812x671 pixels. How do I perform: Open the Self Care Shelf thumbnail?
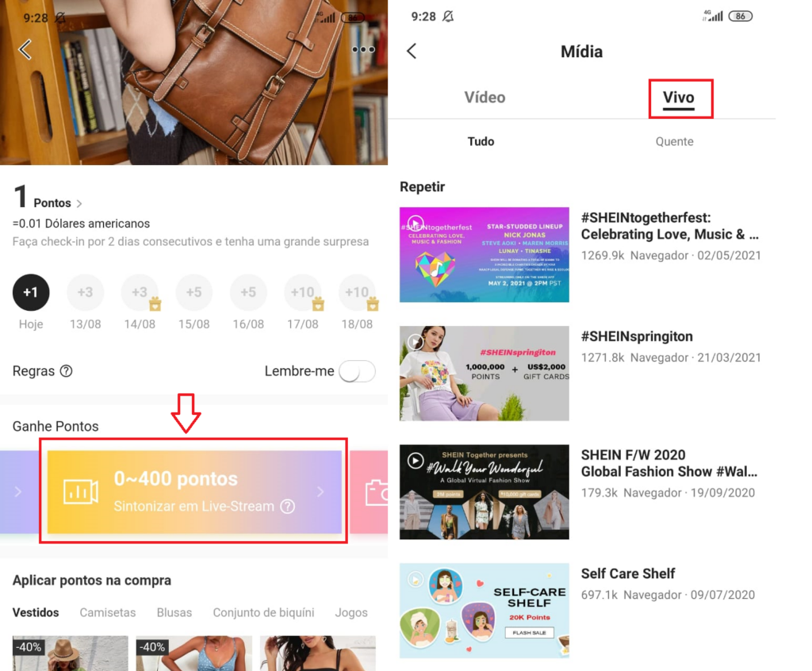tap(485, 611)
